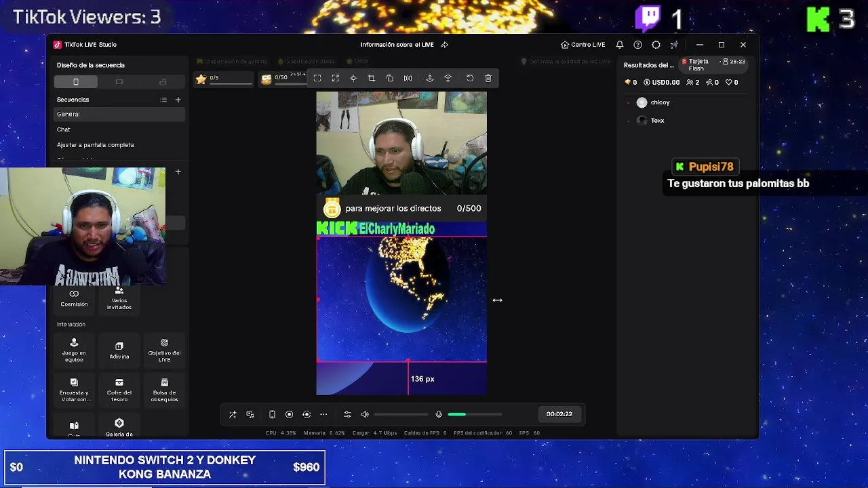Select the unlocked dual layout toggle
This screenshot has height=488, width=868.
pos(163,82)
